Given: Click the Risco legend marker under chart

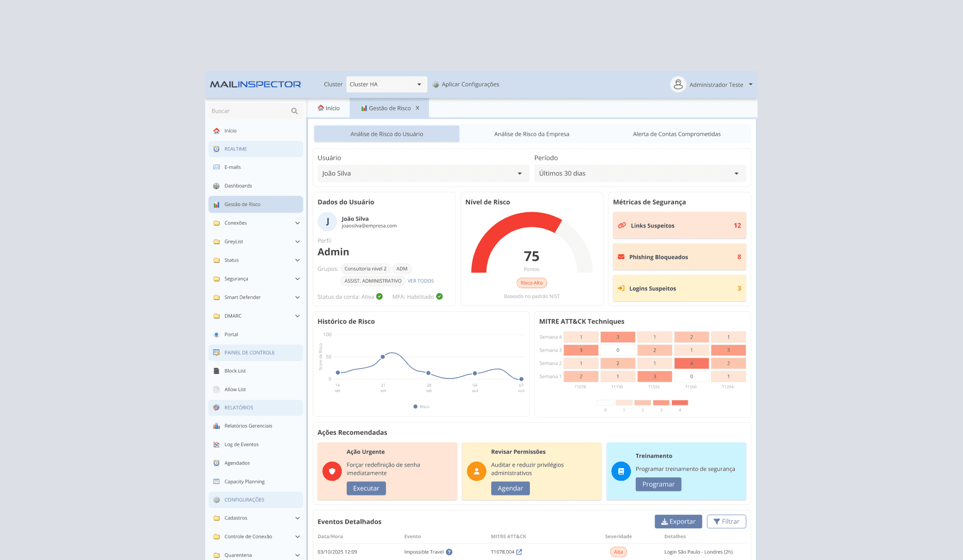Looking at the screenshot, I should [415, 407].
